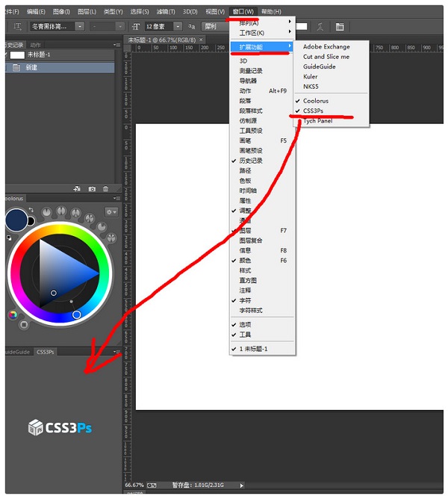The image size is (448, 499).
Task: Click the Coolorus dark blue foreground swatch
Action: [x=16, y=220]
